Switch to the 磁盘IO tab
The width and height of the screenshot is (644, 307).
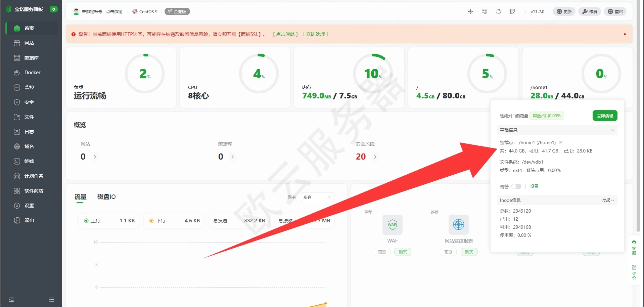point(106,197)
